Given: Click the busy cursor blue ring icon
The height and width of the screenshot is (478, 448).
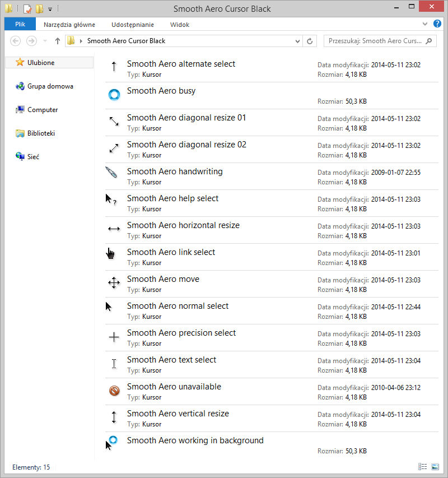Looking at the screenshot, I should point(114,95).
